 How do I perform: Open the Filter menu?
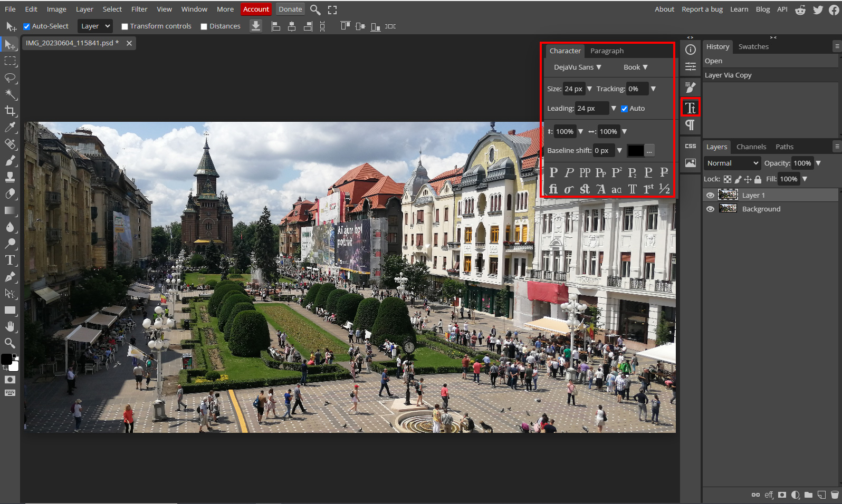click(x=139, y=9)
